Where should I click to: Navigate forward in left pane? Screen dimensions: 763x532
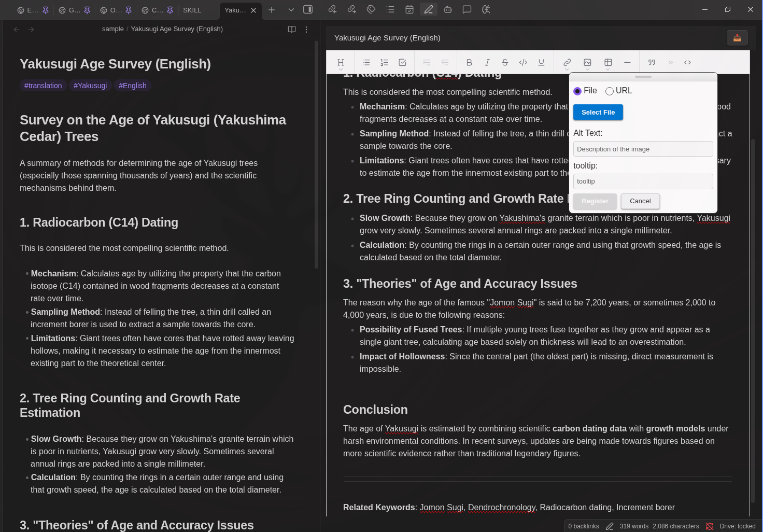click(31, 30)
